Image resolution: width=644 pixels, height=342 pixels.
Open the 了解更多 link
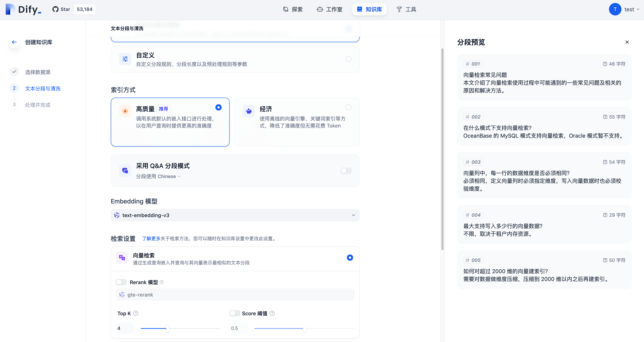pos(151,238)
